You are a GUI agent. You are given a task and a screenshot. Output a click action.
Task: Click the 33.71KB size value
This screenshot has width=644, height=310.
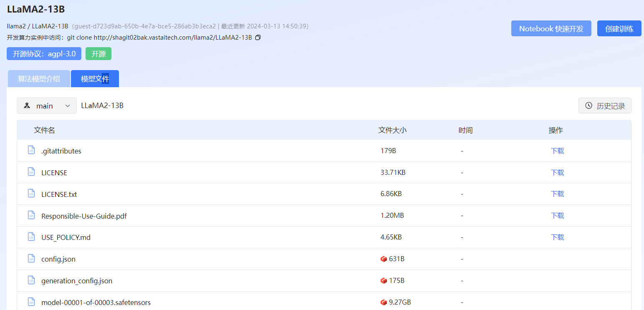coord(393,172)
